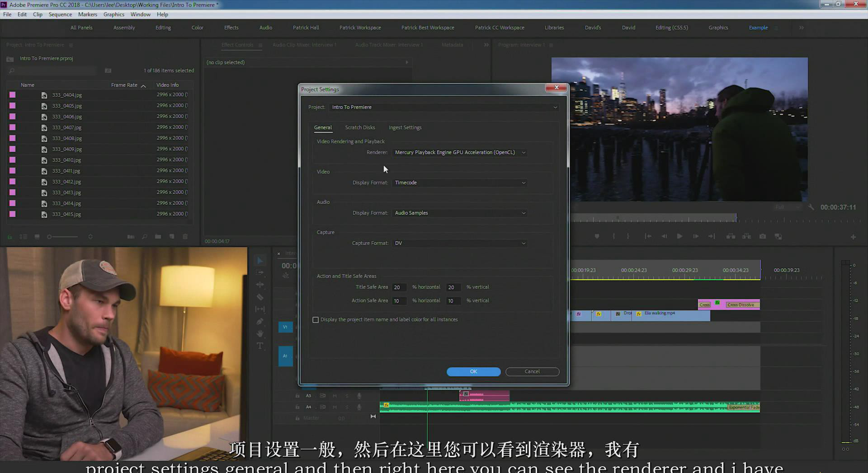Toggle lock on audio track A3

(297, 396)
